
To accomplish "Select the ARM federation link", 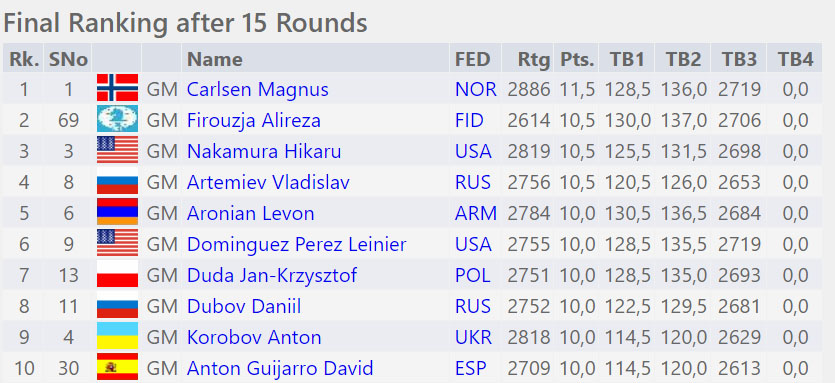I will (476, 214).
